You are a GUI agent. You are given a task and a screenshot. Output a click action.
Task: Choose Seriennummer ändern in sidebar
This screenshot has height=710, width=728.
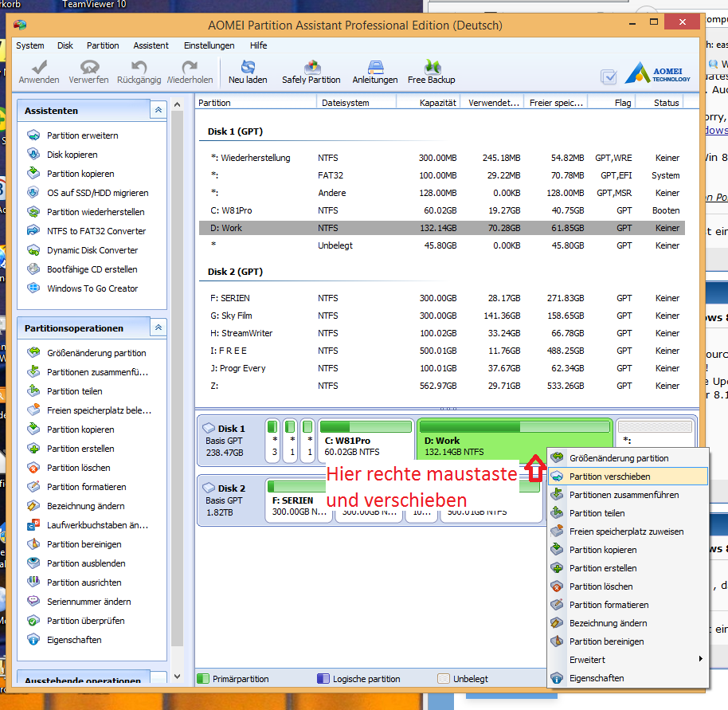[88, 602]
